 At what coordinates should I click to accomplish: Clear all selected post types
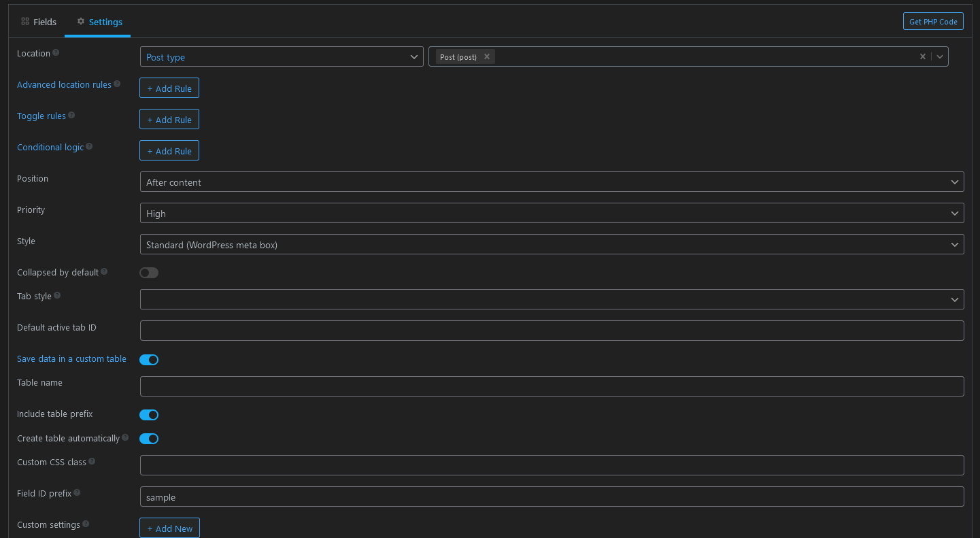coord(922,57)
